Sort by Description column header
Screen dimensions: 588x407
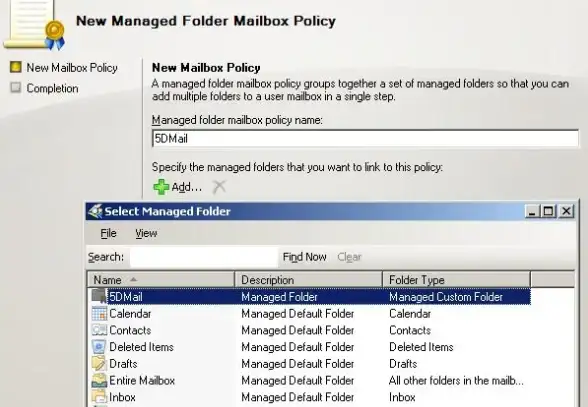tap(309, 280)
